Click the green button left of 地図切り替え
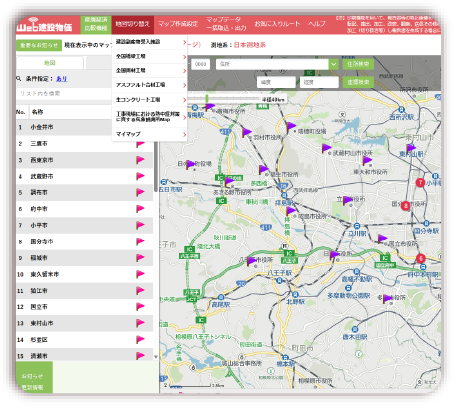Viewport: 456px width, 408px height. [x=96, y=24]
